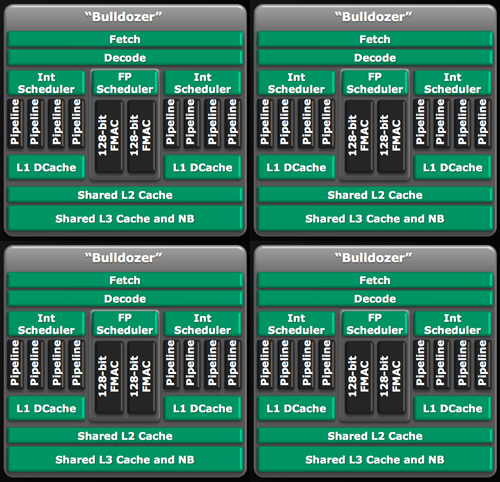Select Fetch block in upper-left Bulldozer module
500x482 pixels.
click(125, 39)
